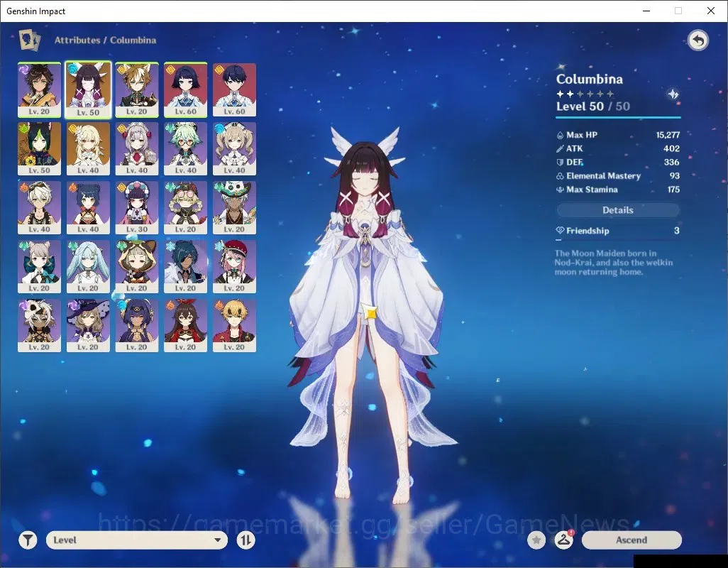Click Columbina's ascension star row

coord(585,94)
